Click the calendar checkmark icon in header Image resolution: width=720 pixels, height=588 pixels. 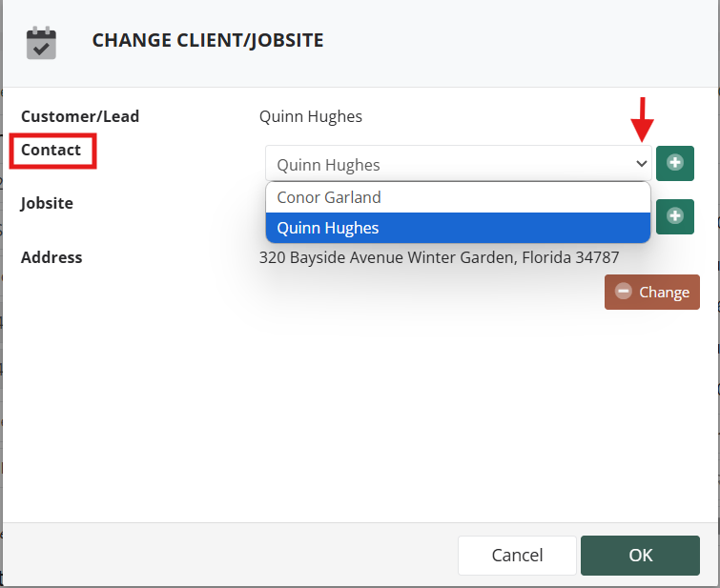pyautogui.click(x=41, y=44)
